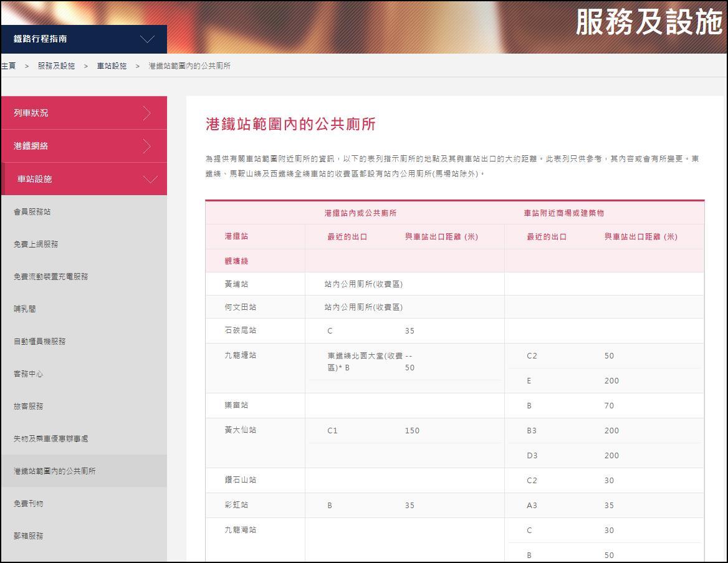Collapse the 車站設施 section chevron
Screen dimensions: 728x563
click(x=150, y=180)
